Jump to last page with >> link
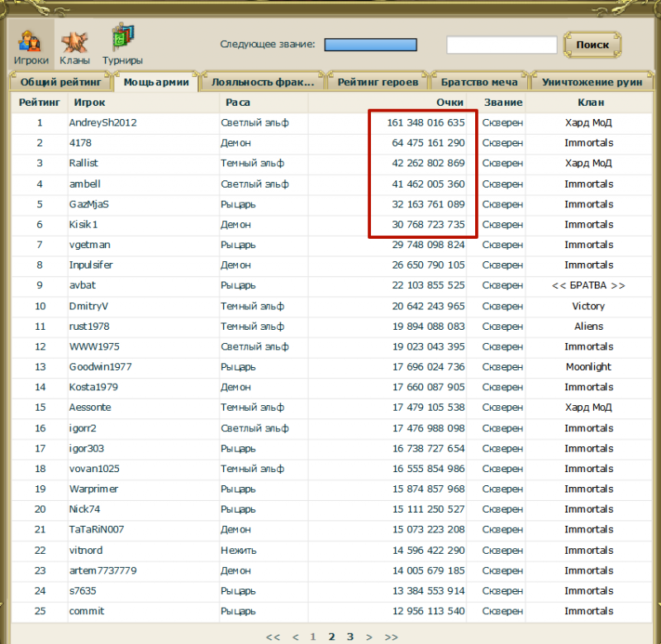Viewport: 661px width, 644px height. tap(391, 637)
